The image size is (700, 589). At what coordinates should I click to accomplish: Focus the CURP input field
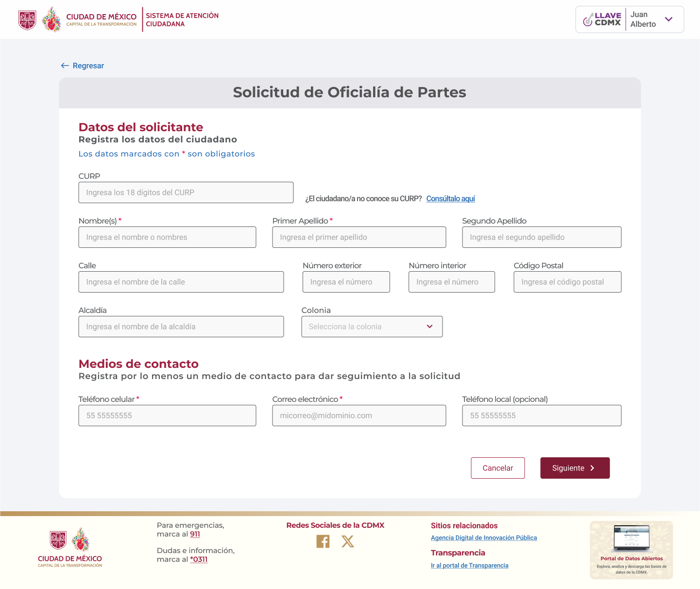[186, 192]
